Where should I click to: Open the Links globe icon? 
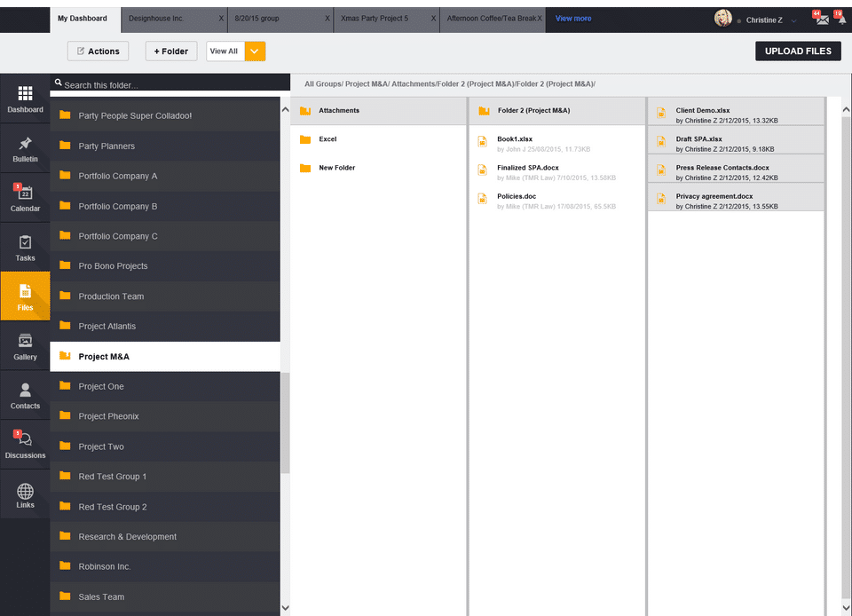[x=25, y=491]
